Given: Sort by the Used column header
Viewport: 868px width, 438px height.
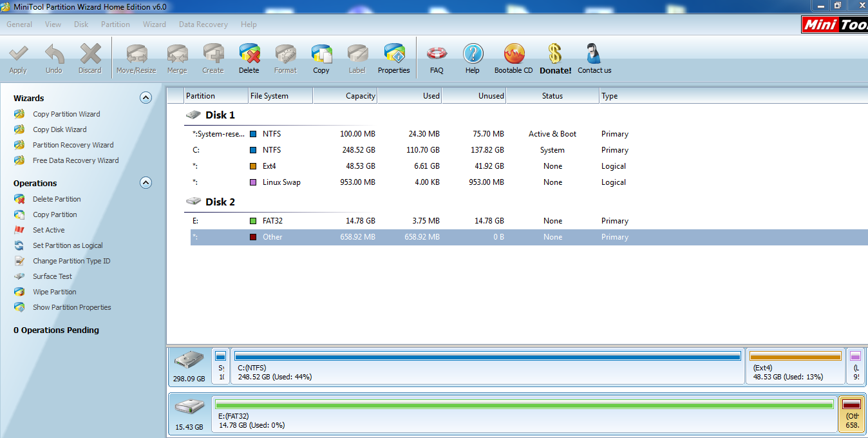Looking at the screenshot, I should pyautogui.click(x=409, y=96).
